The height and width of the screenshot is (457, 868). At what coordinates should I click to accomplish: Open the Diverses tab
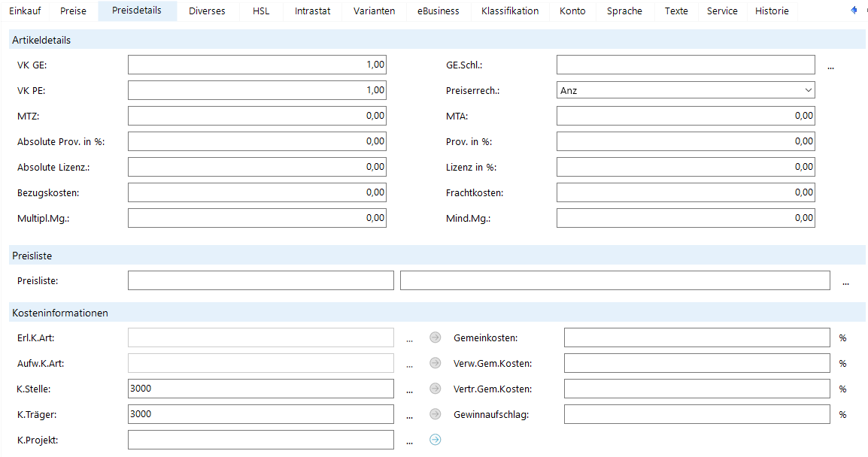tap(207, 11)
